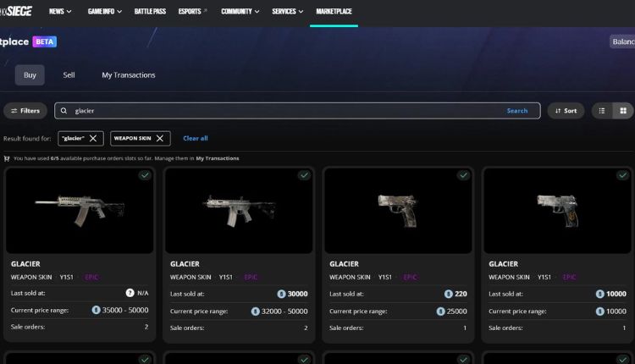Click the credits icon beside 32000 - 50000
635x364 pixels.
pyautogui.click(x=255, y=311)
